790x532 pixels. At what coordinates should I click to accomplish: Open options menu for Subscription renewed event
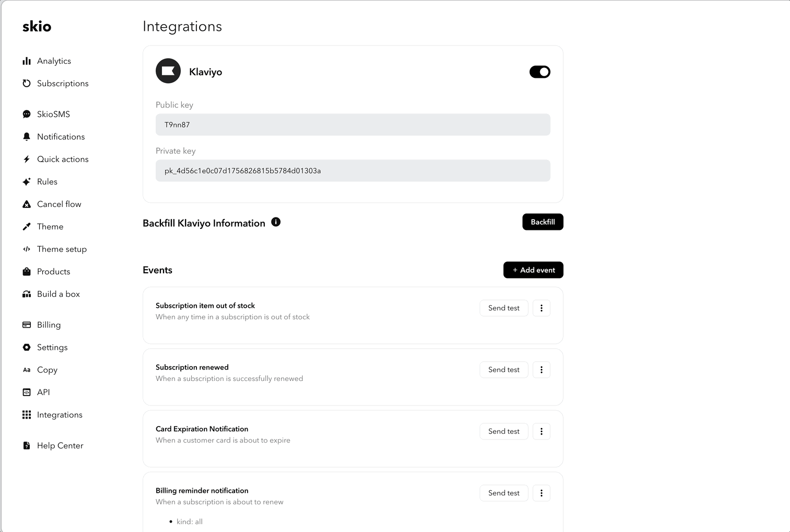(541, 369)
